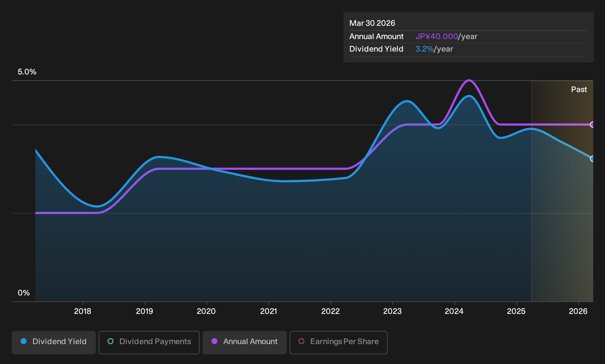Click the Past forecast region label

(x=579, y=90)
